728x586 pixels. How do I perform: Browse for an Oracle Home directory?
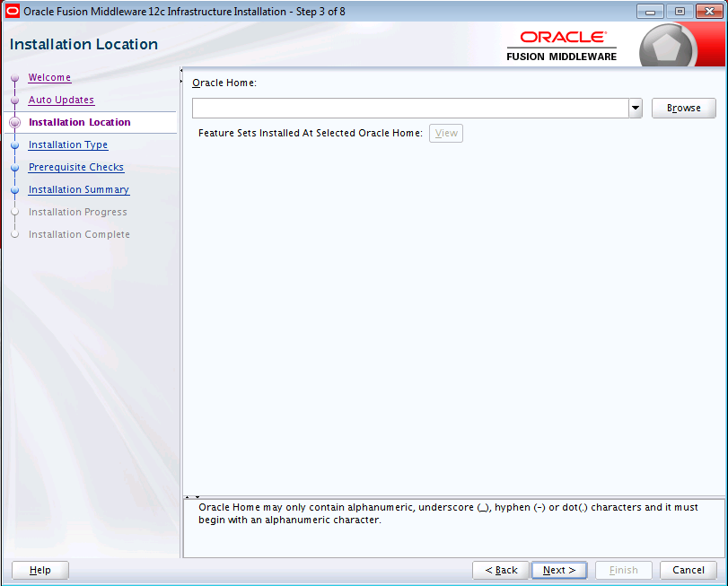coord(683,108)
